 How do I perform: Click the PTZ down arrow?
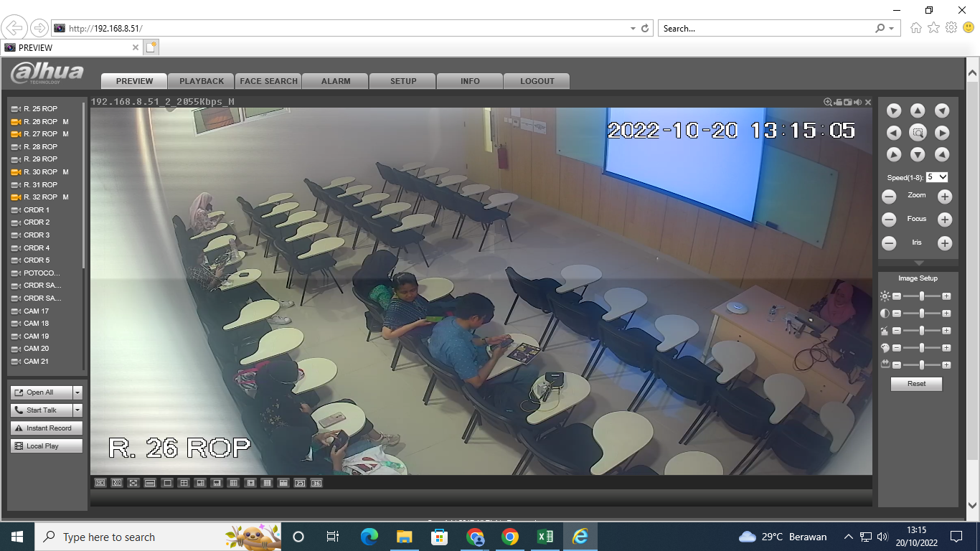click(x=918, y=154)
